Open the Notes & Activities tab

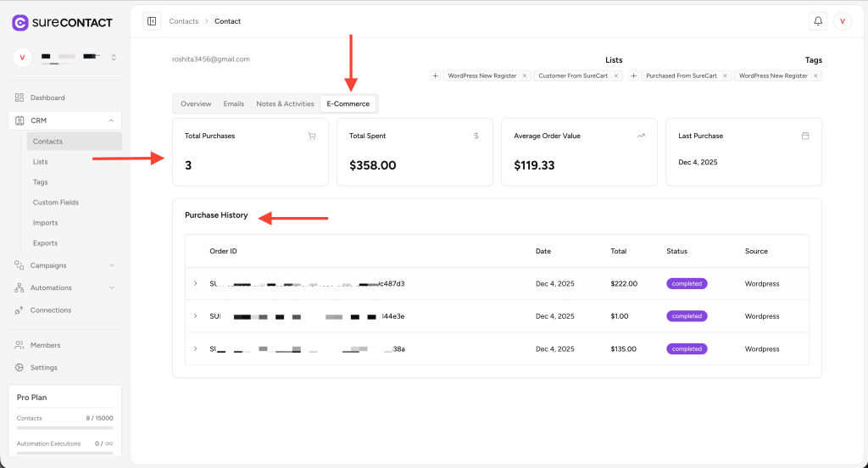click(285, 103)
